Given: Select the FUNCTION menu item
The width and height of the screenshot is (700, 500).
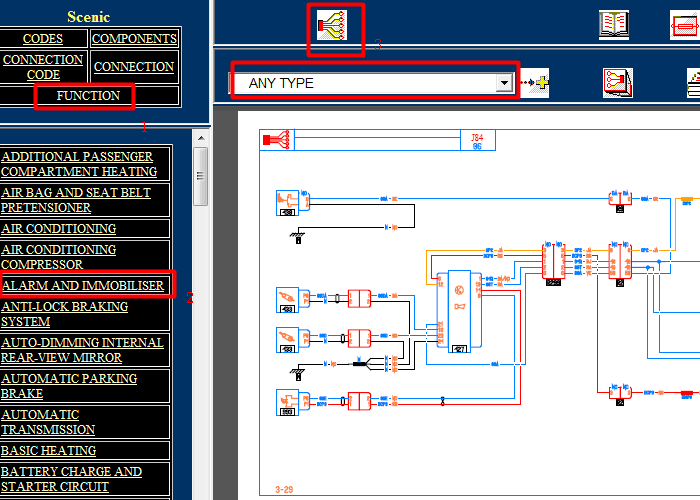Looking at the screenshot, I should [x=88, y=96].
